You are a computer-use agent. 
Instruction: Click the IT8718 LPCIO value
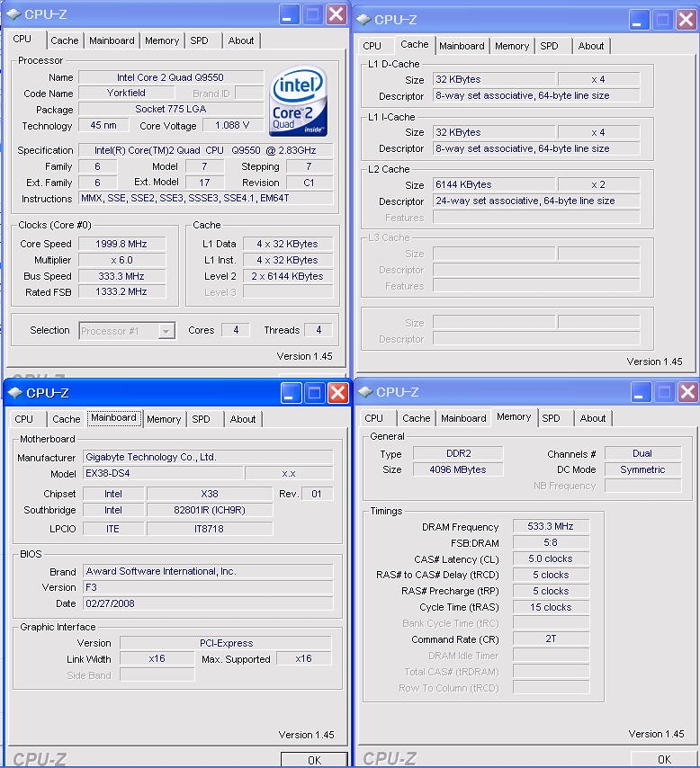[x=210, y=529]
